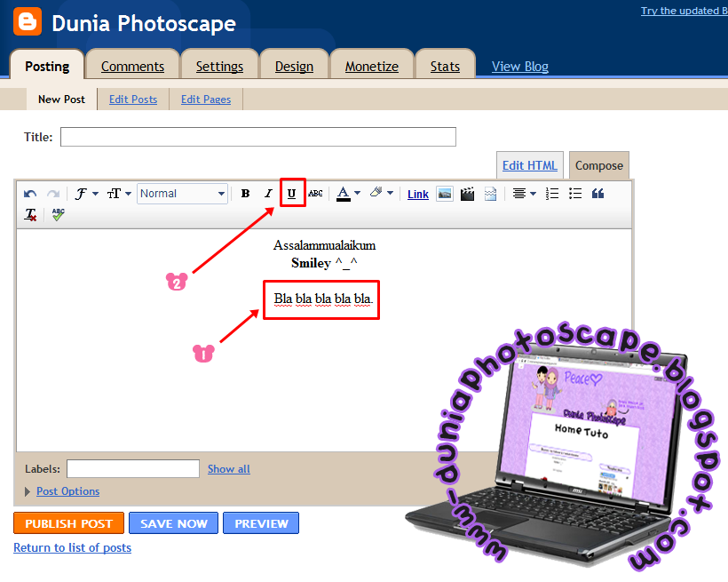Click the 'Bla bla bla bla bla.' text
This screenshot has height=582, width=728.
(x=323, y=299)
